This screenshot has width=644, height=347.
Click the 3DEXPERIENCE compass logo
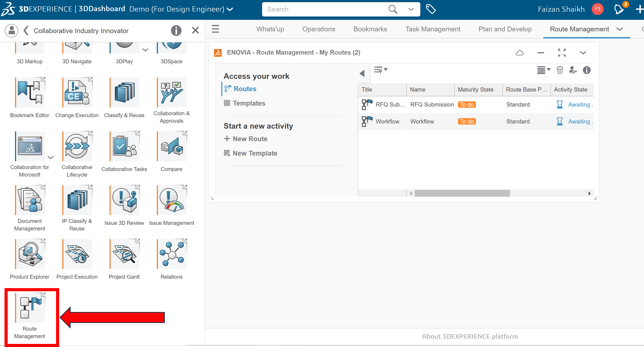pos(8,9)
